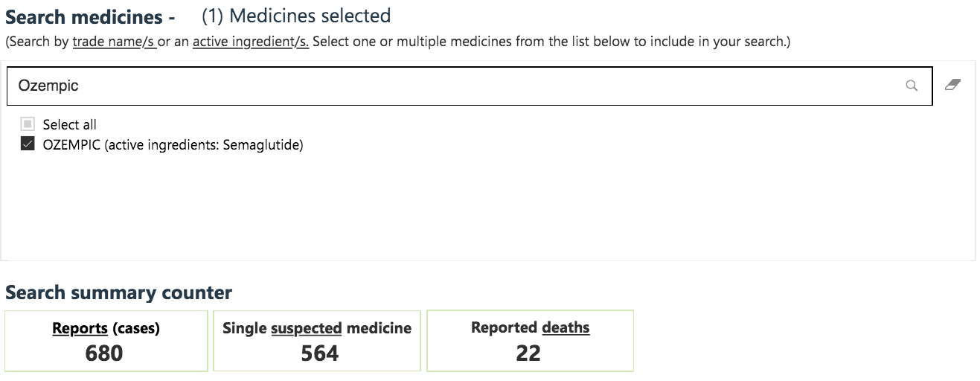Clear the search with the eraser icon

[952, 85]
